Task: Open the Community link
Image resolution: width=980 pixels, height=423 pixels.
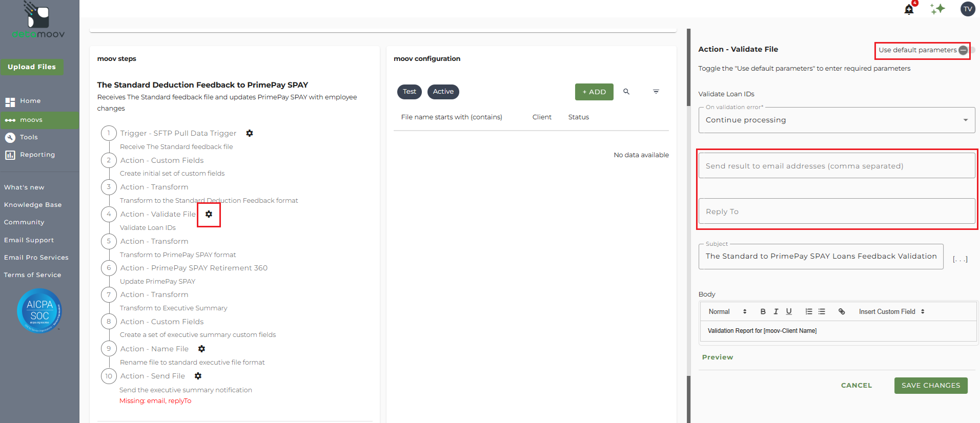Action: [24, 222]
